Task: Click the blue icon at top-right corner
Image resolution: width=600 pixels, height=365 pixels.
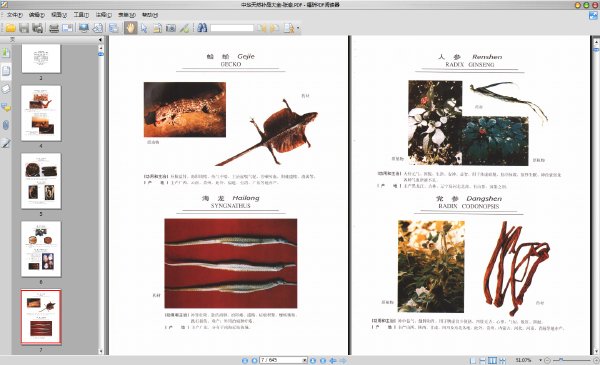Action: tap(593, 15)
